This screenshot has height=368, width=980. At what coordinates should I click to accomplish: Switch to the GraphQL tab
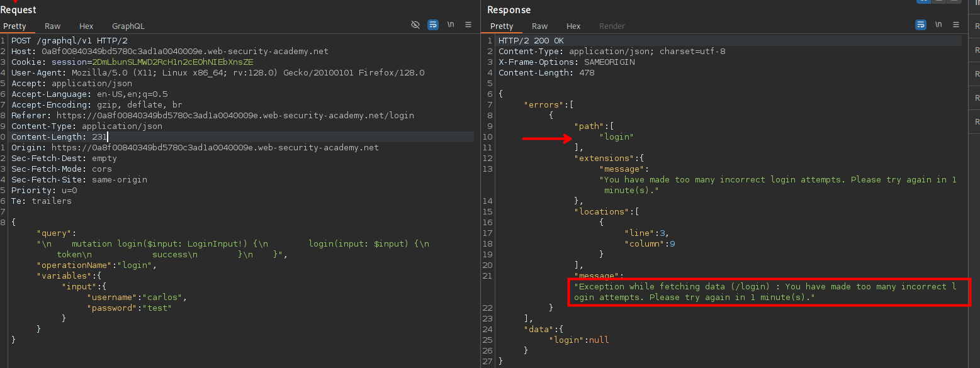click(x=128, y=26)
